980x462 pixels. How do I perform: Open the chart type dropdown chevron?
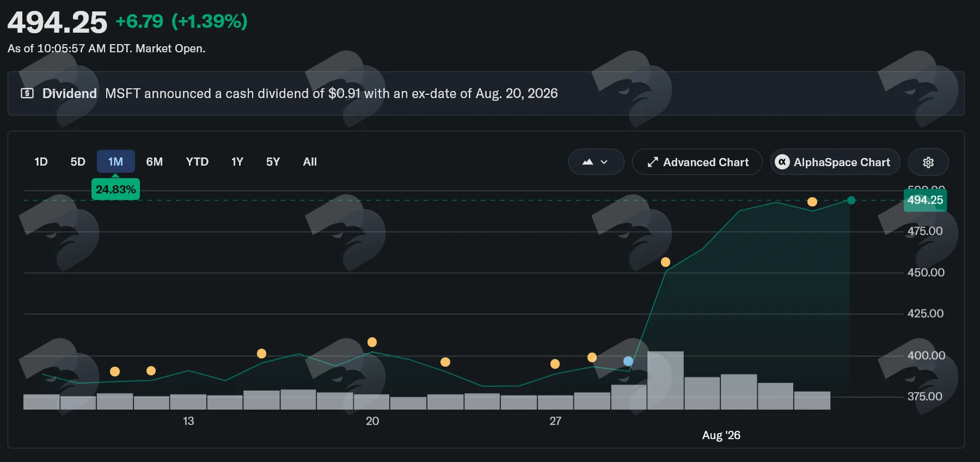pyautogui.click(x=604, y=162)
